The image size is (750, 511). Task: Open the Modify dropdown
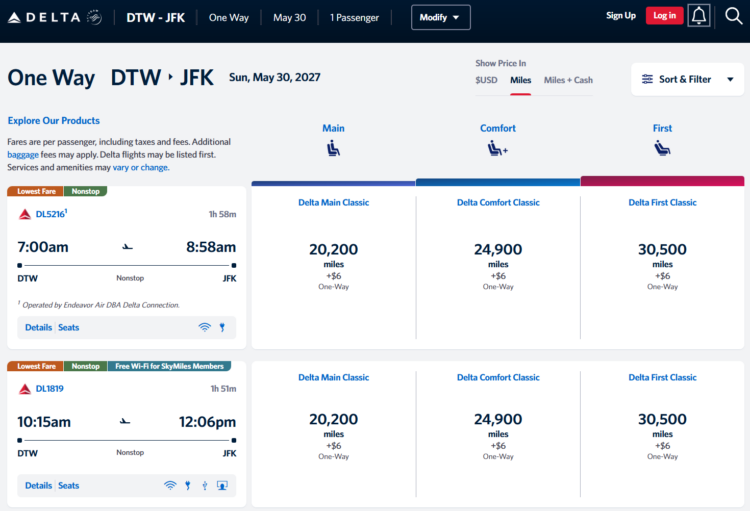[441, 17]
